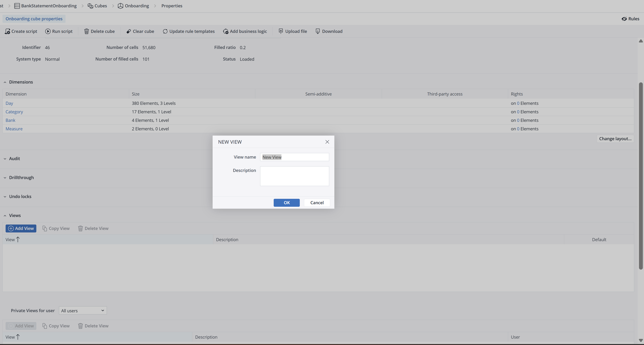Click the Delete cube trash icon
This screenshot has height=345, width=644.
click(87, 31)
